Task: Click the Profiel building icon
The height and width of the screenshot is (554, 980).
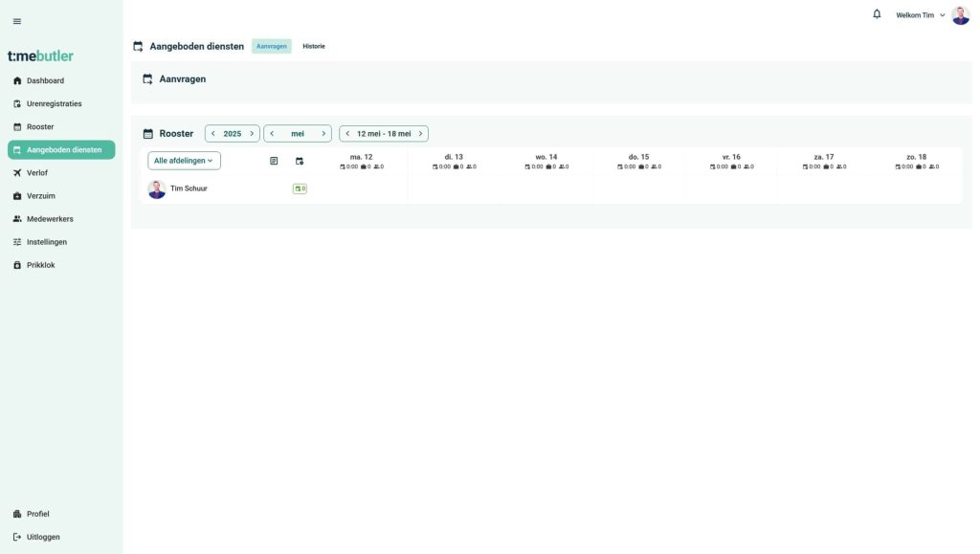Action: [17, 514]
